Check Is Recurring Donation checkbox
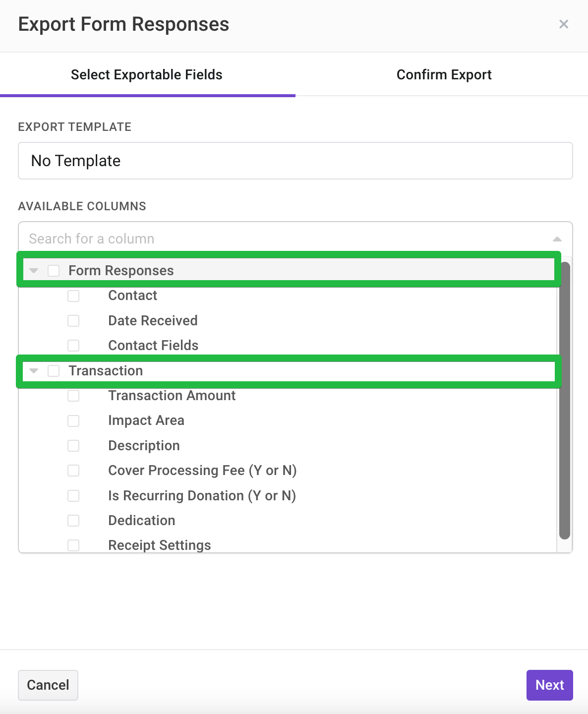The image size is (588, 714). [73, 496]
